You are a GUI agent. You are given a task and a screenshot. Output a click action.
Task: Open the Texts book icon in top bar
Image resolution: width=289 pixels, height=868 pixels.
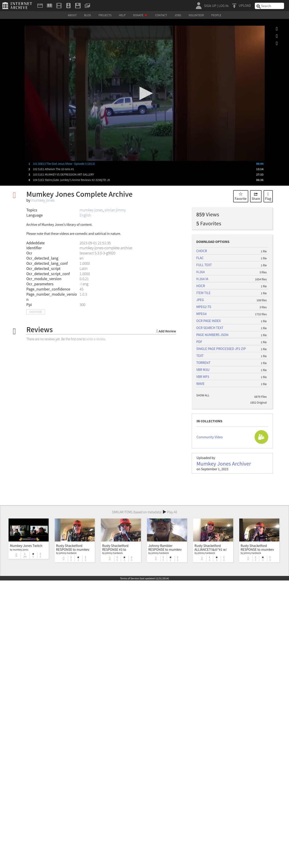click(50, 5)
